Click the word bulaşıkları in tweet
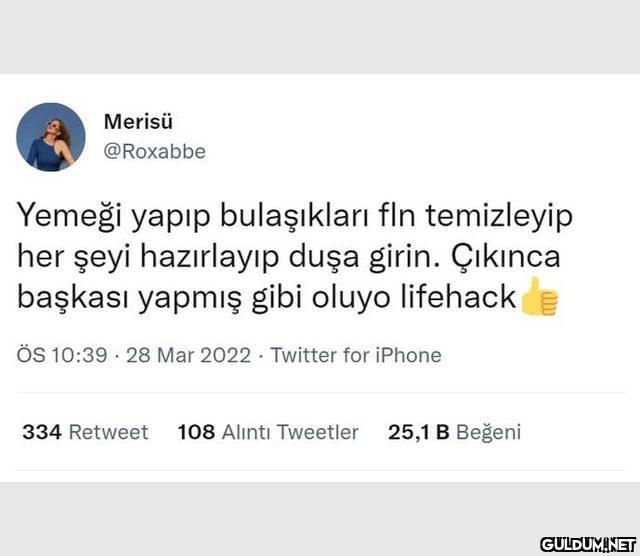The height and width of the screenshot is (556, 640). (x=294, y=215)
